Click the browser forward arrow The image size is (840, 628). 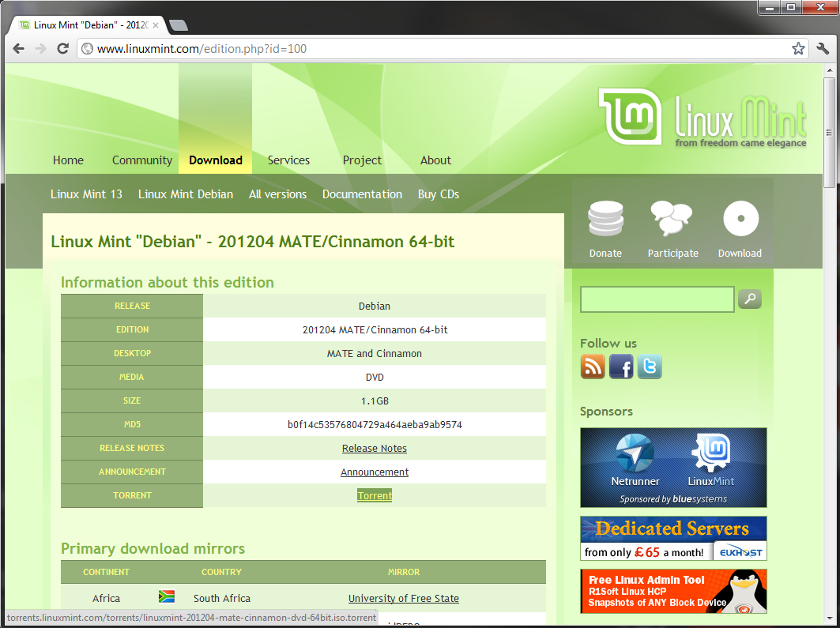coord(41,49)
